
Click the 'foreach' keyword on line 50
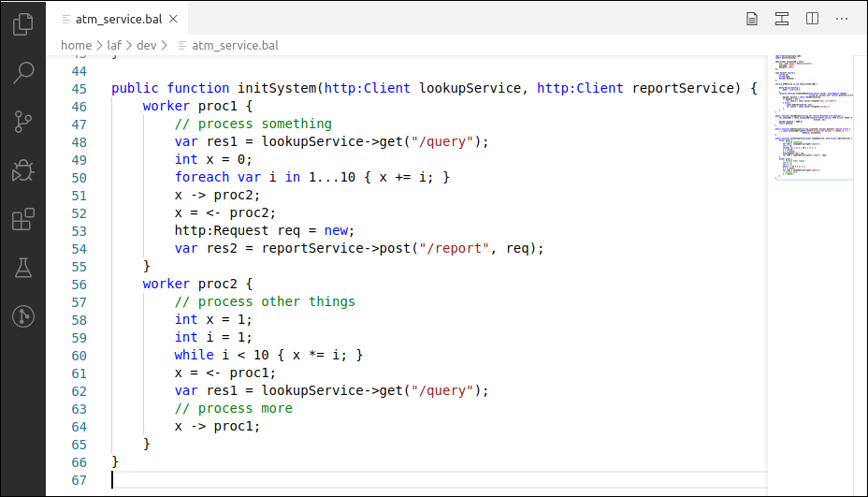(x=202, y=177)
